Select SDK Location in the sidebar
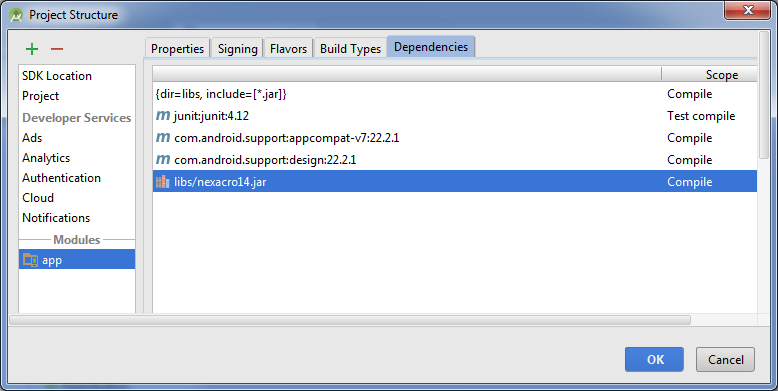Image resolution: width=778 pixels, height=391 pixels. 57,76
